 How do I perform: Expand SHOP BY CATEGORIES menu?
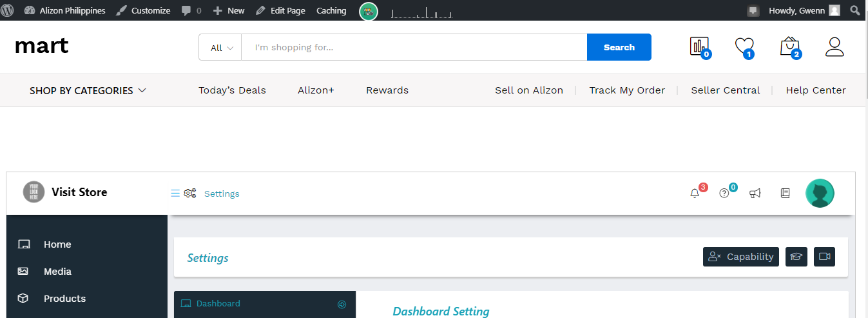[88, 90]
